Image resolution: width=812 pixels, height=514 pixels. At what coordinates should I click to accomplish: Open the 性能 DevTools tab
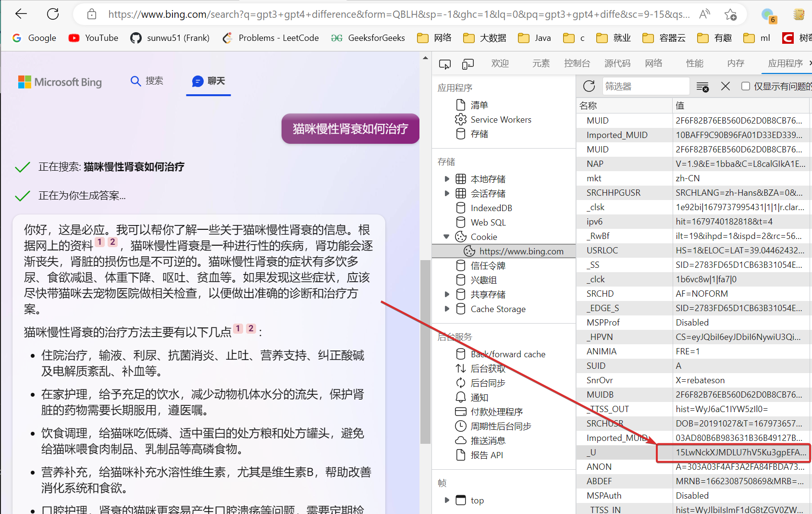click(x=695, y=63)
